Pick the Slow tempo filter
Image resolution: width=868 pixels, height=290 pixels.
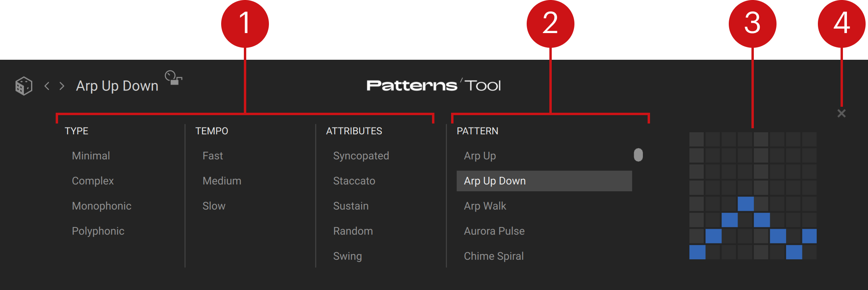(x=214, y=206)
